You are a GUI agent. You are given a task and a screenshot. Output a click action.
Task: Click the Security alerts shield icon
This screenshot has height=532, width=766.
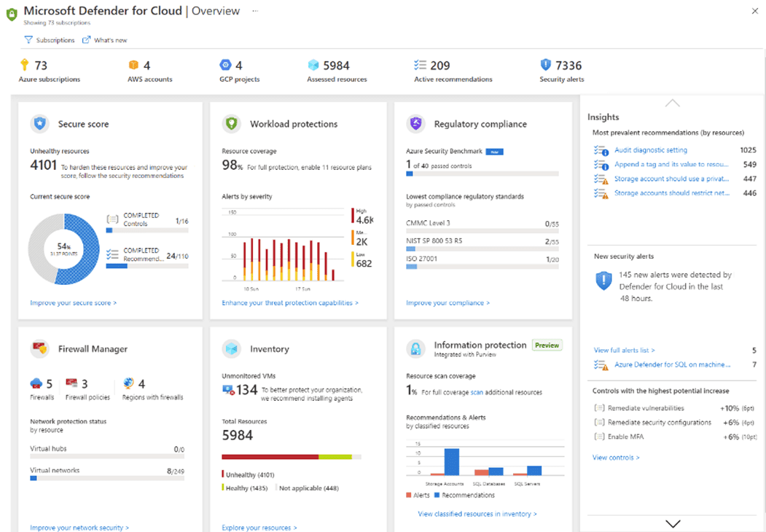[x=546, y=64]
